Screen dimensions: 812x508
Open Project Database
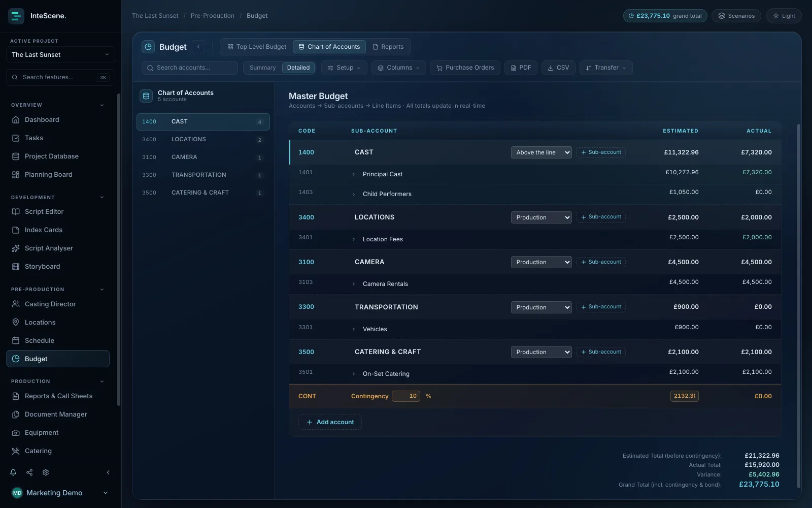[x=58, y=156]
